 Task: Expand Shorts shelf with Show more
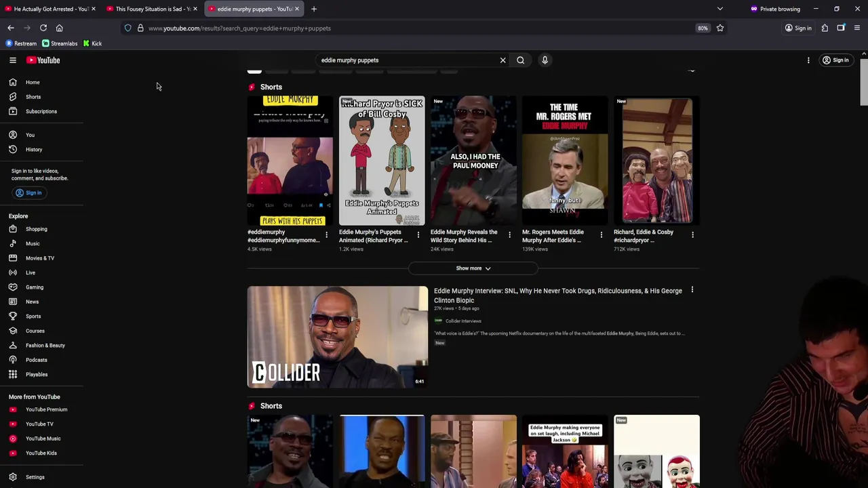click(x=473, y=268)
